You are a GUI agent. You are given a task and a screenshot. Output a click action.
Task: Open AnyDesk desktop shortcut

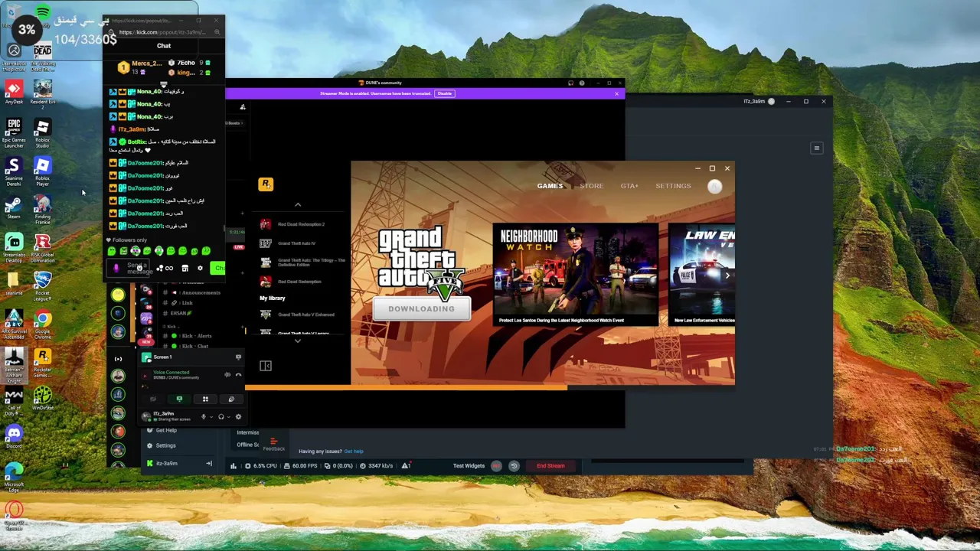pos(14,92)
